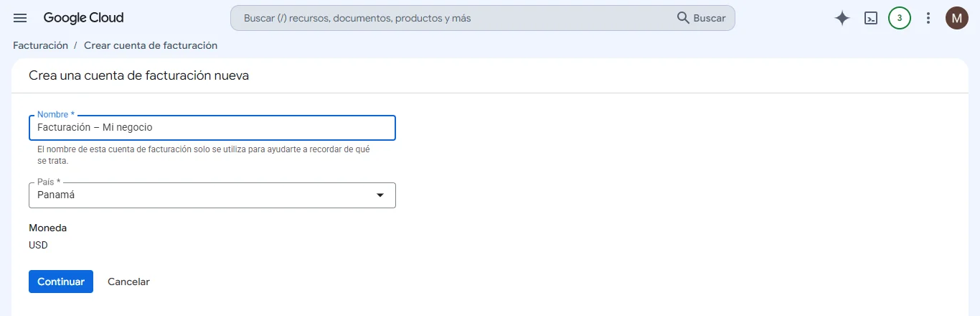Open the three-dot more options menu
This screenshot has width=980, height=316.
coord(928,18)
